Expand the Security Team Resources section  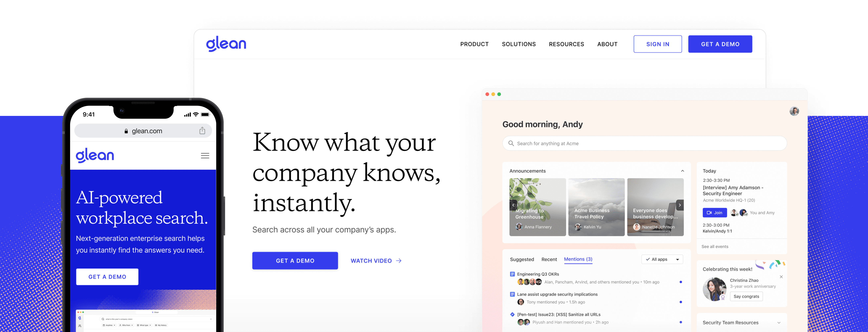(x=779, y=323)
